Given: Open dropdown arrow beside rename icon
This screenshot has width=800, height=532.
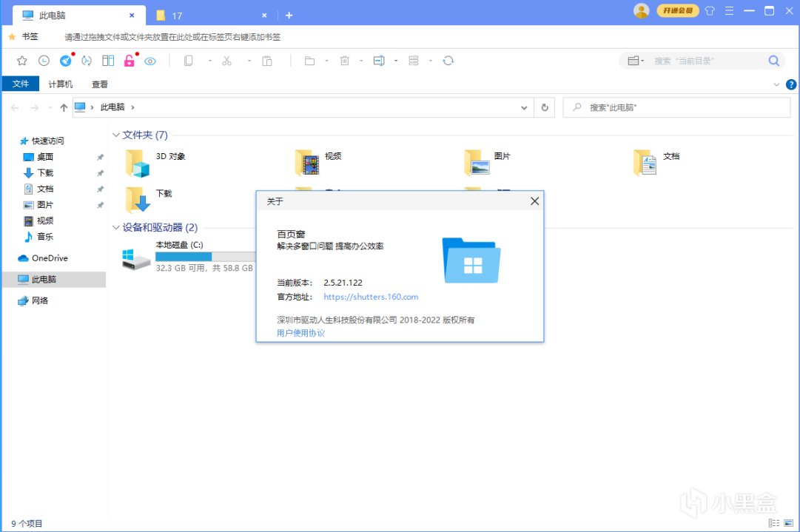Looking at the screenshot, I should [396, 61].
